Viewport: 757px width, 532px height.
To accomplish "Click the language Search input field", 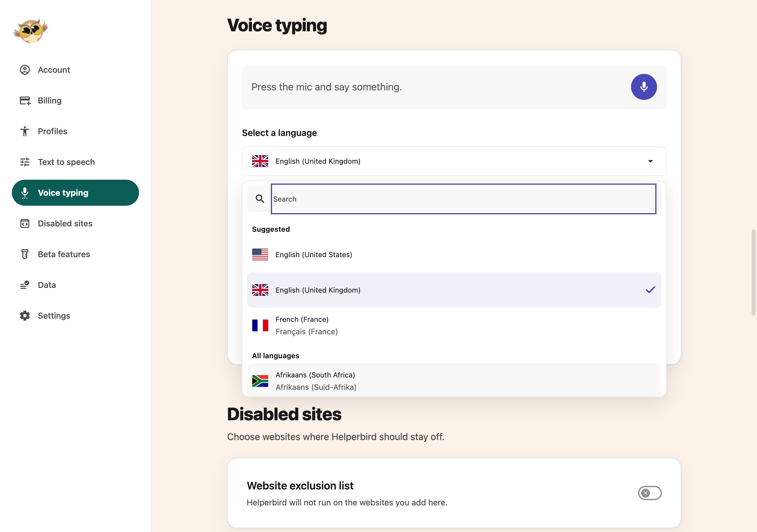I will (x=463, y=199).
